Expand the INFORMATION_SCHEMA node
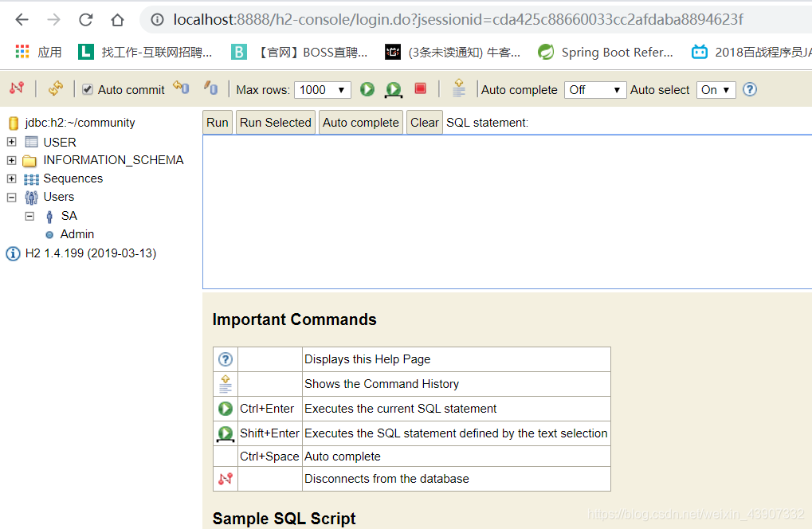The height and width of the screenshot is (529, 812). tap(11, 160)
